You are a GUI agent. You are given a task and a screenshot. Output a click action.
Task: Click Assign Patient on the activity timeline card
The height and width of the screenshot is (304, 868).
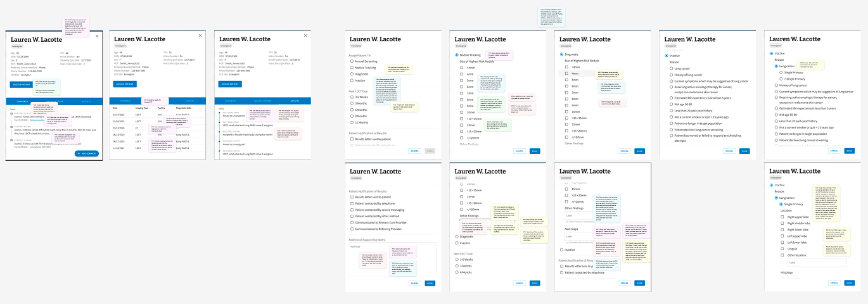point(230,84)
